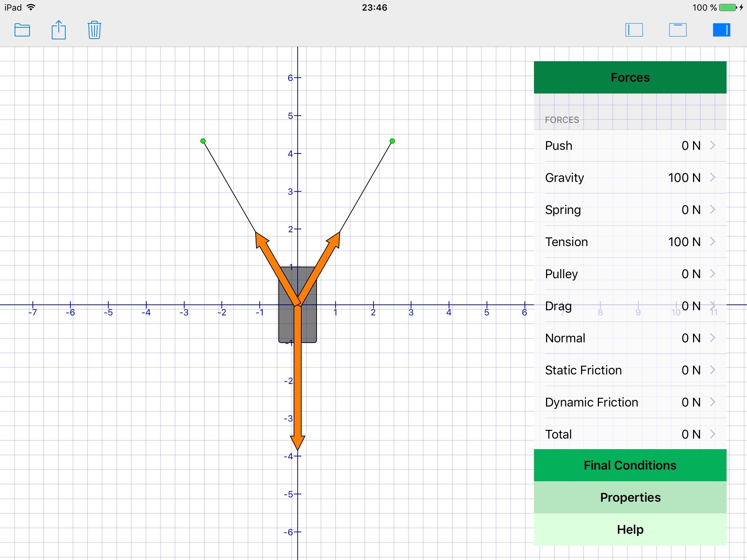747x560 pixels.
Task: Tap the upper-right tension arrow head
Action: click(335, 240)
